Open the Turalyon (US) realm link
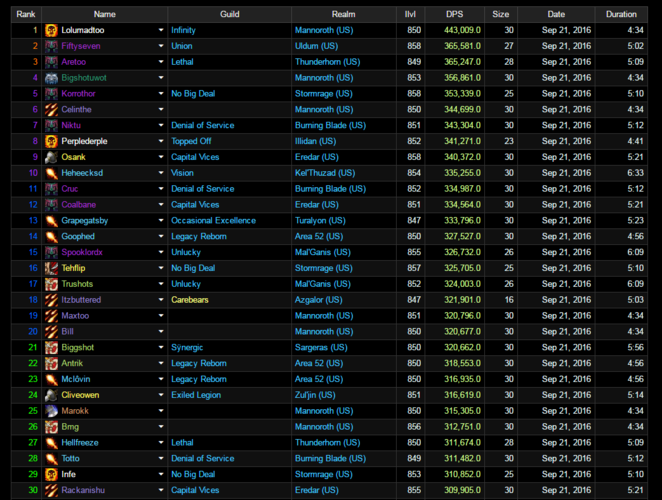 coord(320,220)
